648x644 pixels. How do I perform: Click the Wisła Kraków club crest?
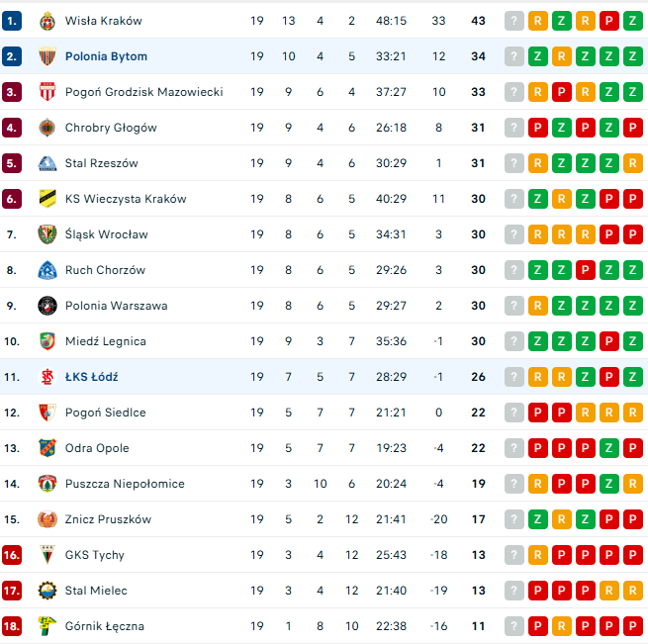(x=46, y=21)
